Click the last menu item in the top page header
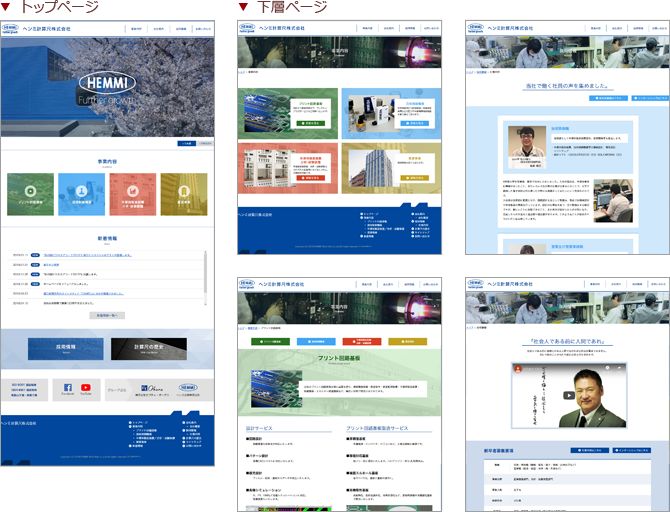670x512 pixels. (203, 29)
